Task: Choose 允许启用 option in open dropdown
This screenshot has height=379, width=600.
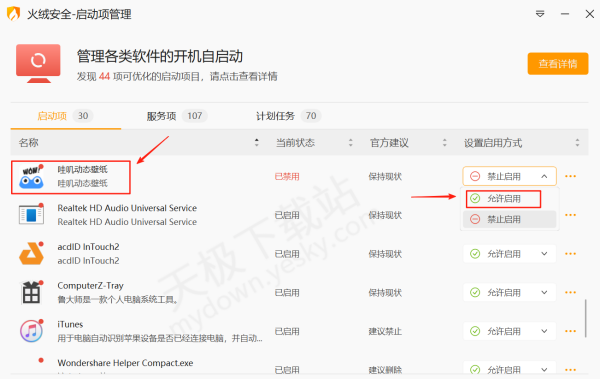Action: tap(504, 199)
